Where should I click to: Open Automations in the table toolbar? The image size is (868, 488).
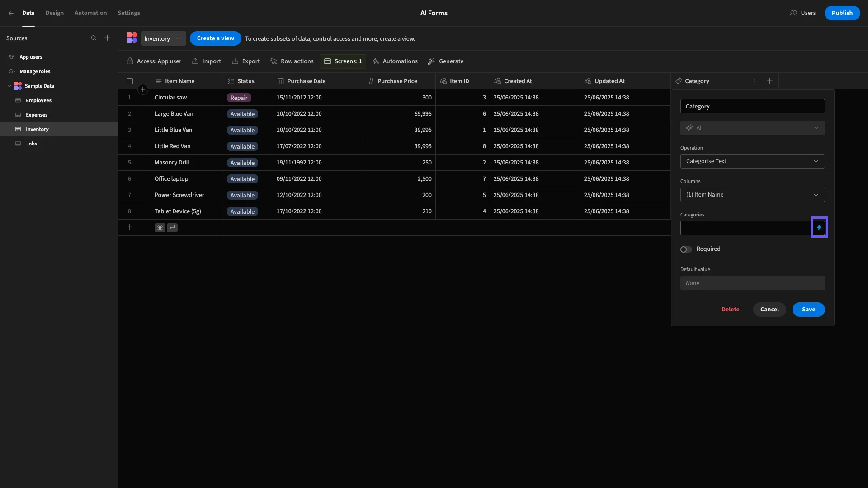tap(395, 61)
